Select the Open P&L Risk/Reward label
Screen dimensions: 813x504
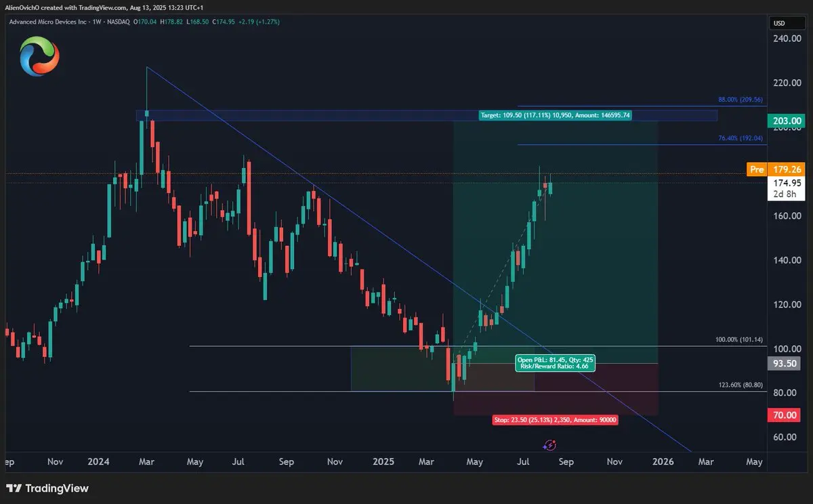(x=555, y=362)
